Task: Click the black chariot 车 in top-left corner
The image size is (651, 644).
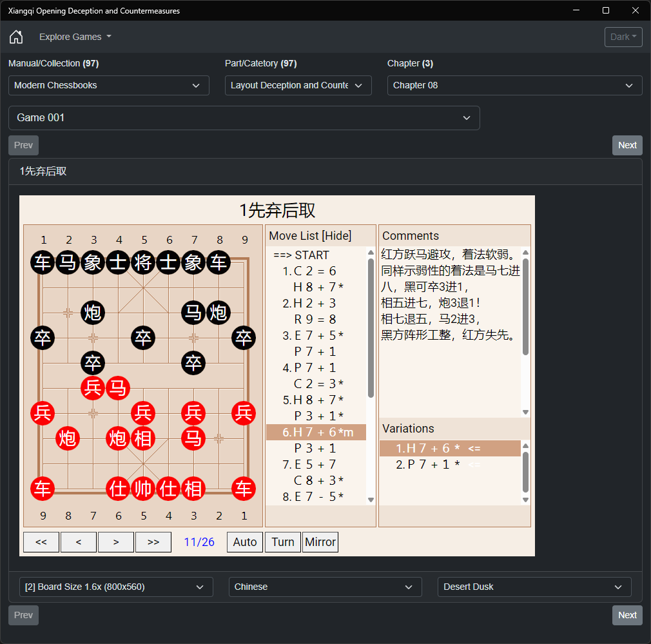Action: click(x=43, y=262)
